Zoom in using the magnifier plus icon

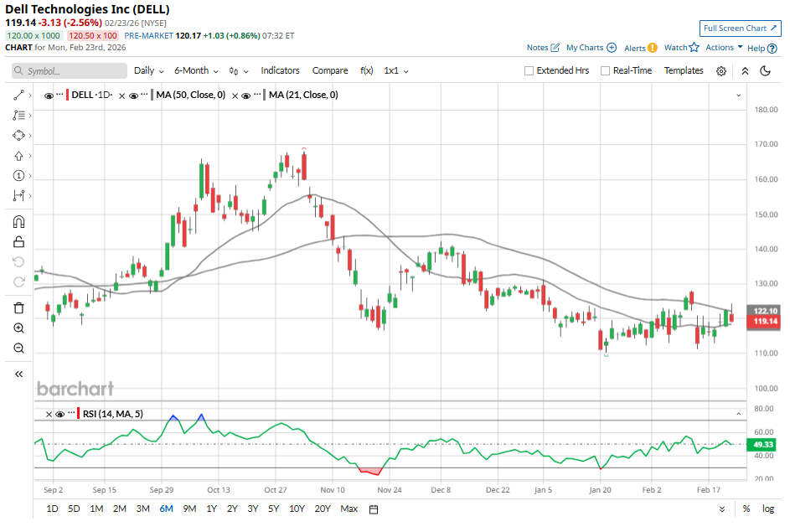tap(18, 328)
